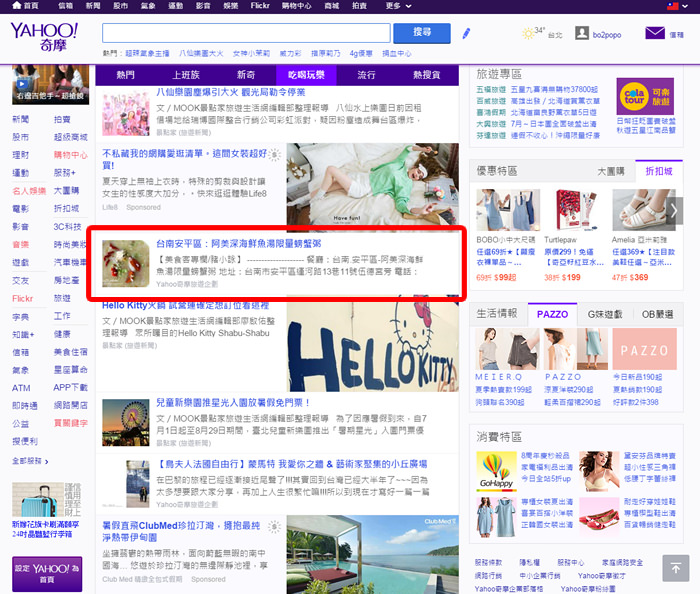The height and width of the screenshot is (594, 700).
Task: Click the Taiwan flag icon
Action: 685,6
